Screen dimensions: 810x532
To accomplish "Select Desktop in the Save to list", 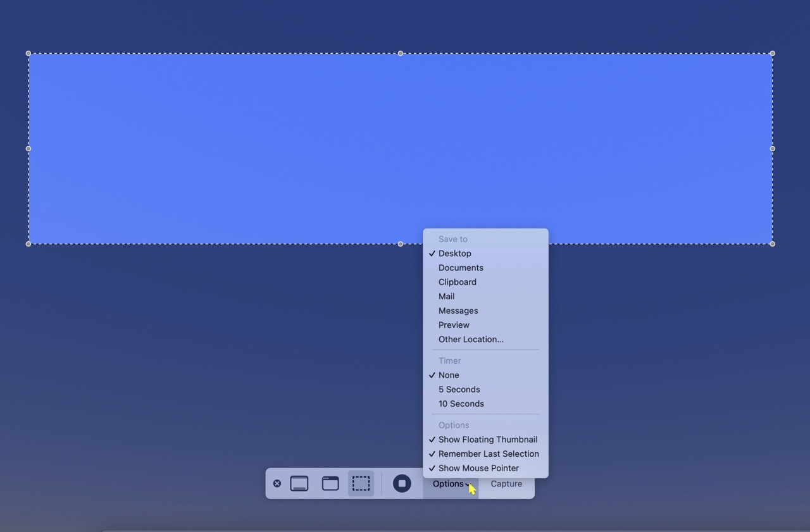I will (x=454, y=253).
